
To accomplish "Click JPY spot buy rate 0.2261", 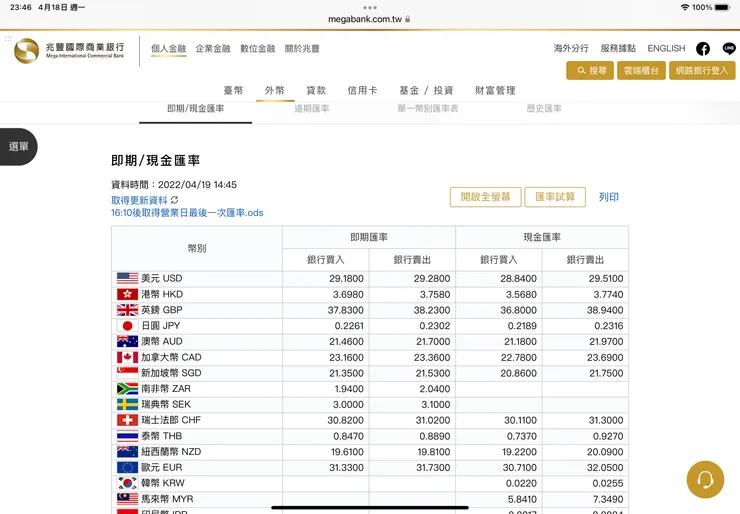I will pyautogui.click(x=349, y=326).
